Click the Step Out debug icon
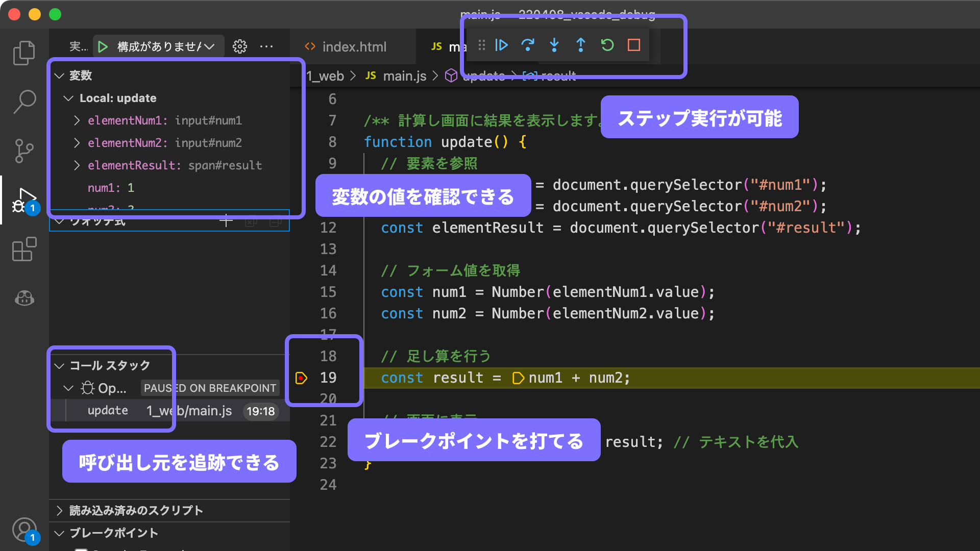This screenshot has height=551, width=980. pos(581,45)
